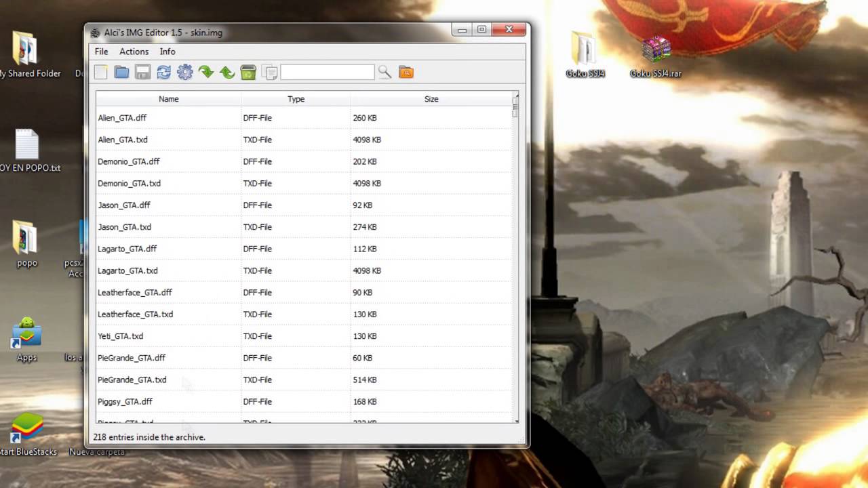Click the magnifying glass search icon
This screenshot has width=868, height=488.
point(384,72)
